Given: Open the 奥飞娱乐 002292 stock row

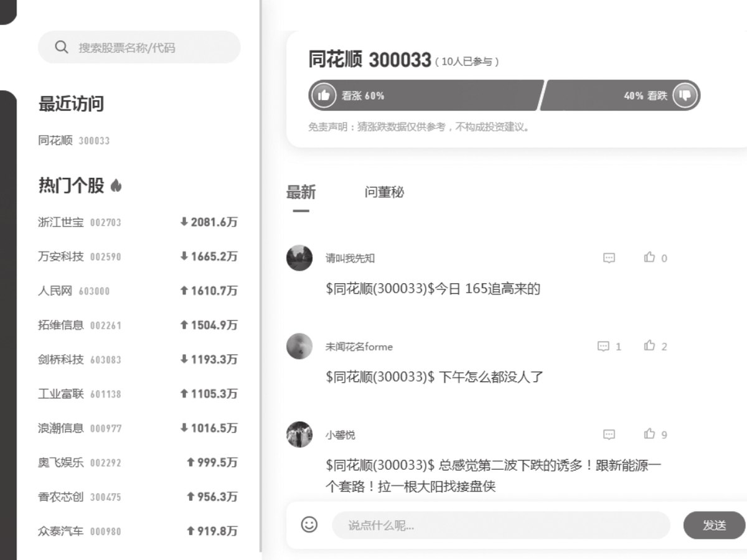Looking at the screenshot, I should click(138, 462).
